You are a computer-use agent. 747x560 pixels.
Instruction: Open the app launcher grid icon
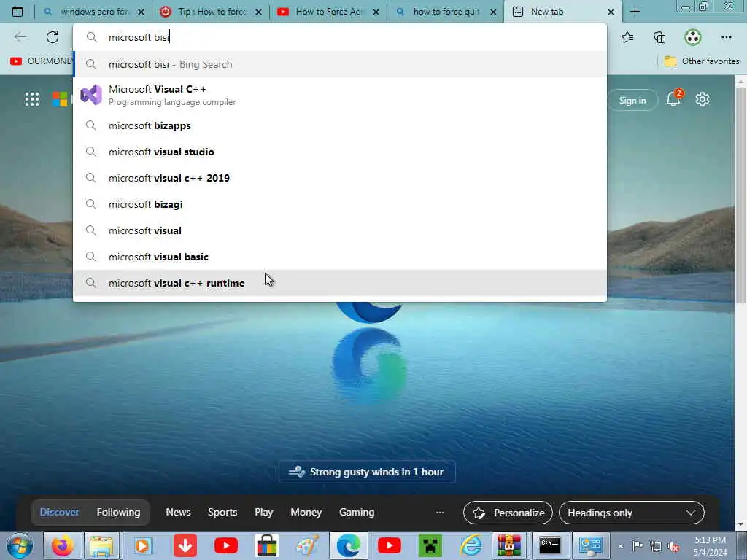32,99
